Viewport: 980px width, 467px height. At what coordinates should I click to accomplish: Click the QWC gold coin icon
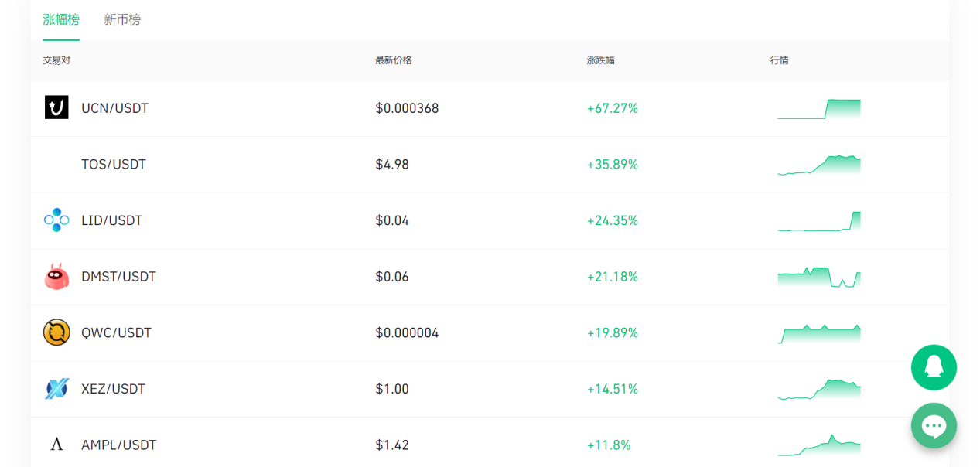[x=56, y=332]
